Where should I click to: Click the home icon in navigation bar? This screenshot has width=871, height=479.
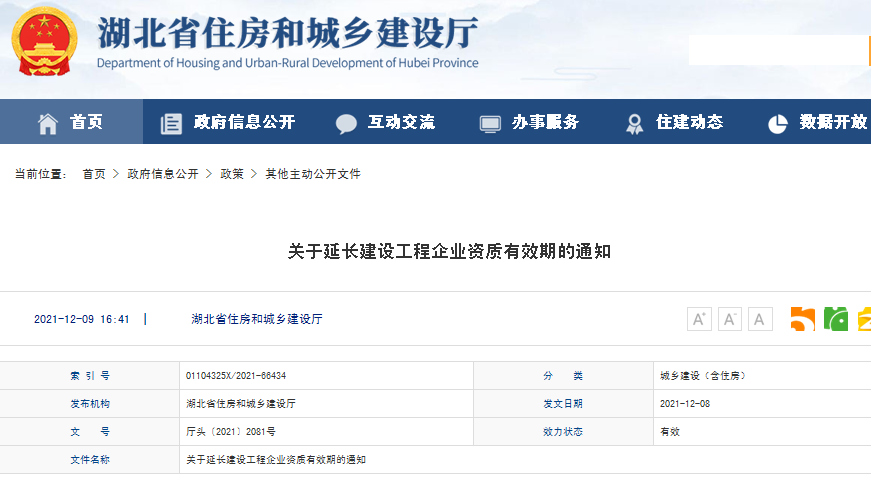[x=47, y=123]
